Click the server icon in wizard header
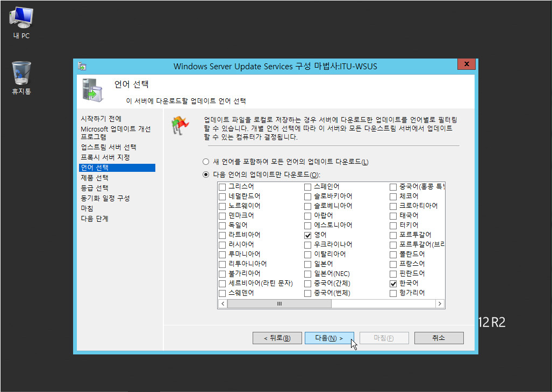 (x=92, y=90)
